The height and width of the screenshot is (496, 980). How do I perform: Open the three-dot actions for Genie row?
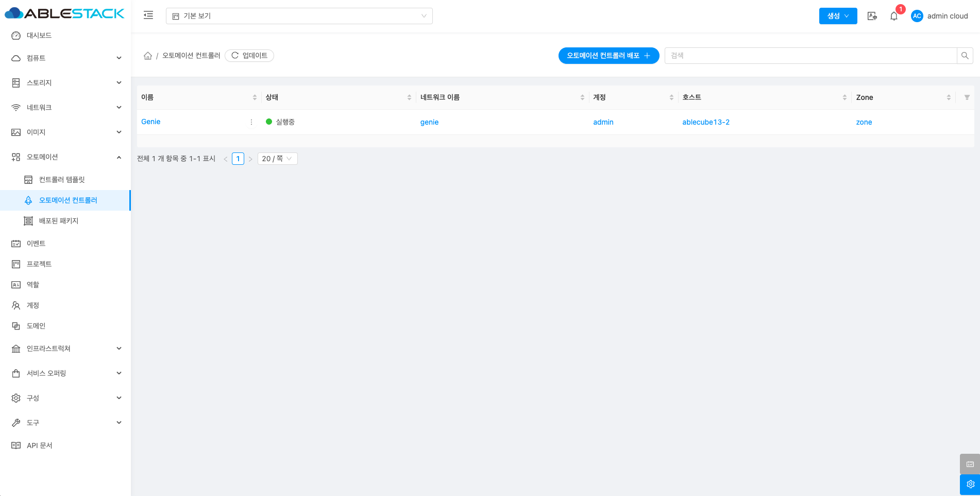coord(251,122)
